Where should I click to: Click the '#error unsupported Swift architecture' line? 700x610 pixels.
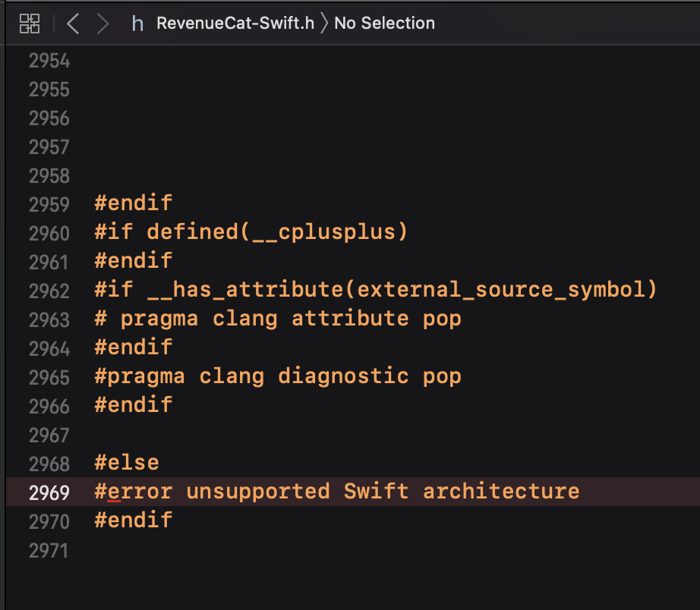pyautogui.click(x=336, y=491)
